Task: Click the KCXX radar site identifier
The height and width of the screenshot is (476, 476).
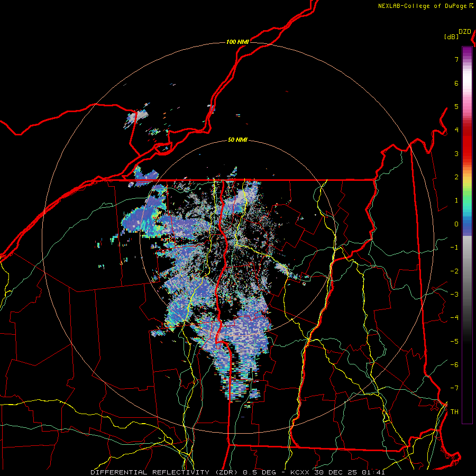Action: pos(300,472)
